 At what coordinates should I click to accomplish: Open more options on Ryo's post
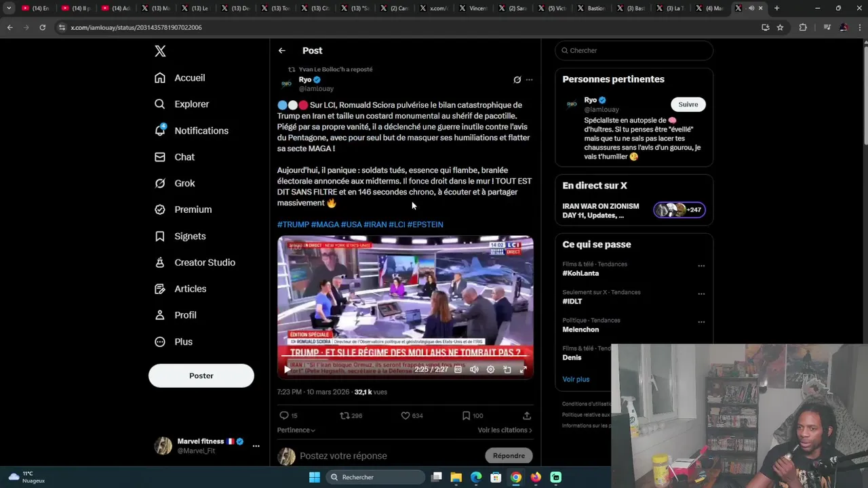[530, 80]
